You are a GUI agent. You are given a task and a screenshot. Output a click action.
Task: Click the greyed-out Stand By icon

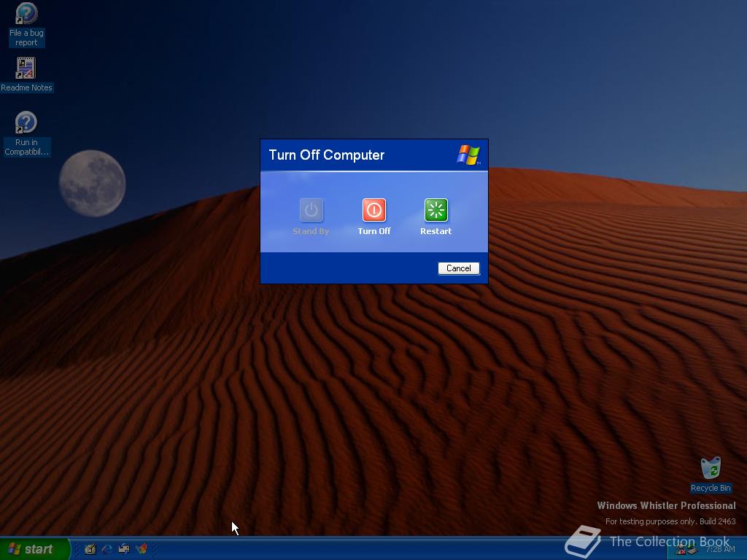(311, 210)
